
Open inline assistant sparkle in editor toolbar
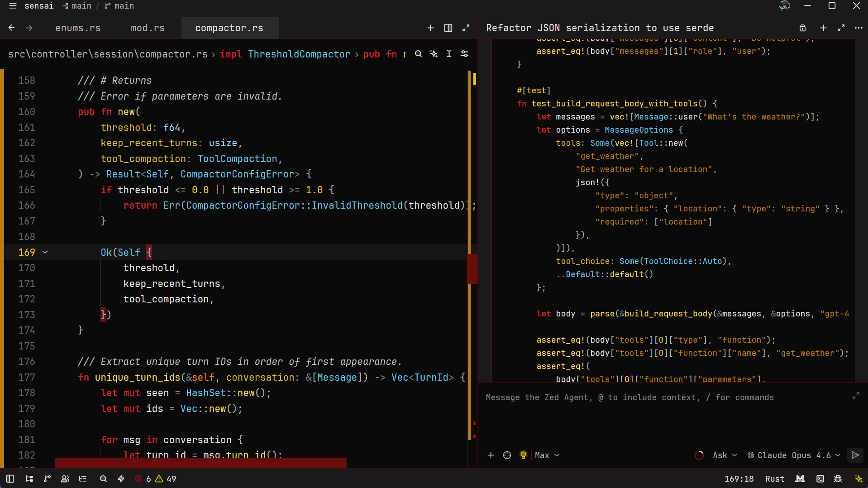[x=434, y=54]
